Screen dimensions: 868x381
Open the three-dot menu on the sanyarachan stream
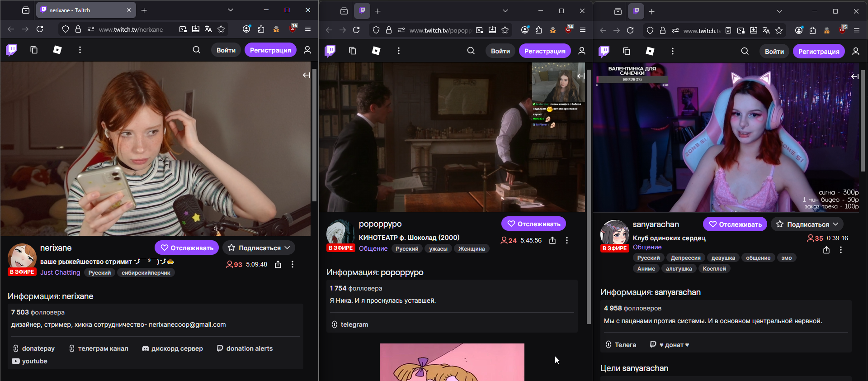(840, 250)
